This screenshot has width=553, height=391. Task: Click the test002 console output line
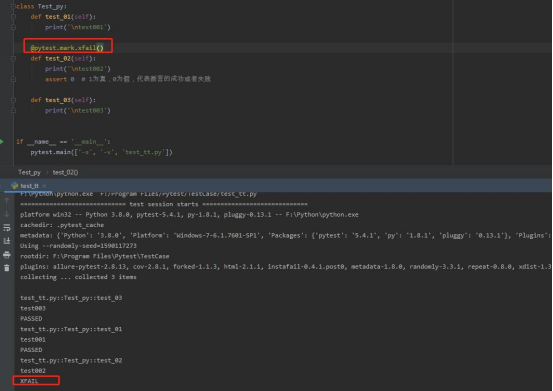(33, 371)
